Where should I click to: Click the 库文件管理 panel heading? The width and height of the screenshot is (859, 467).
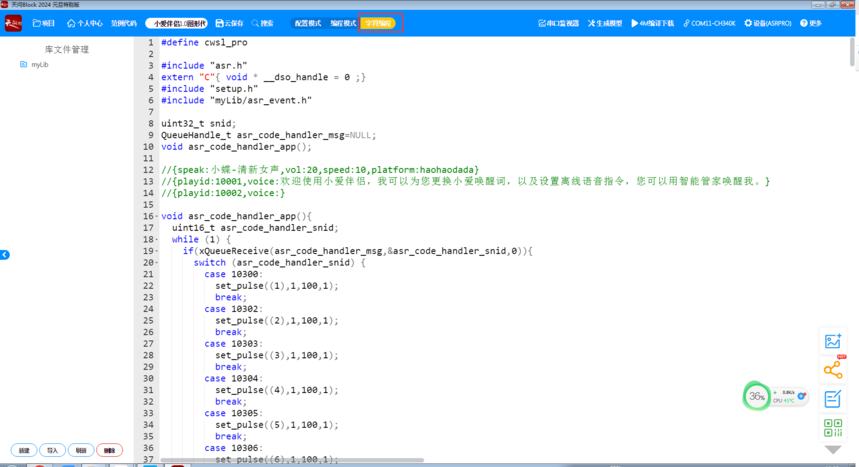click(67, 49)
